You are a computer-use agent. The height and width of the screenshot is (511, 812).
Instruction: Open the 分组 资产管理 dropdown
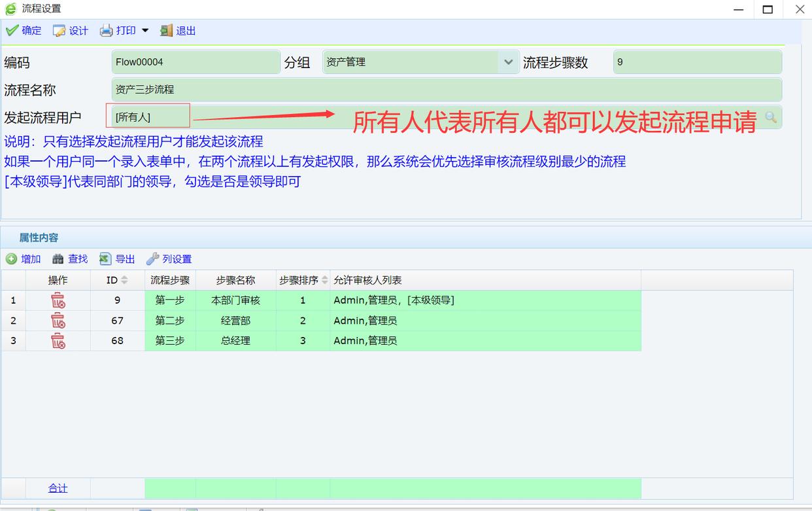click(x=508, y=62)
